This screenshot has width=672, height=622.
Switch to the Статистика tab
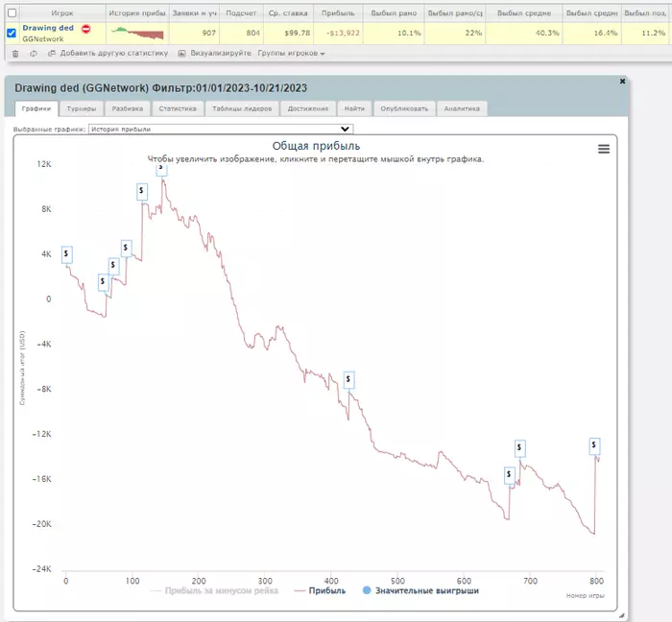click(x=178, y=108)
